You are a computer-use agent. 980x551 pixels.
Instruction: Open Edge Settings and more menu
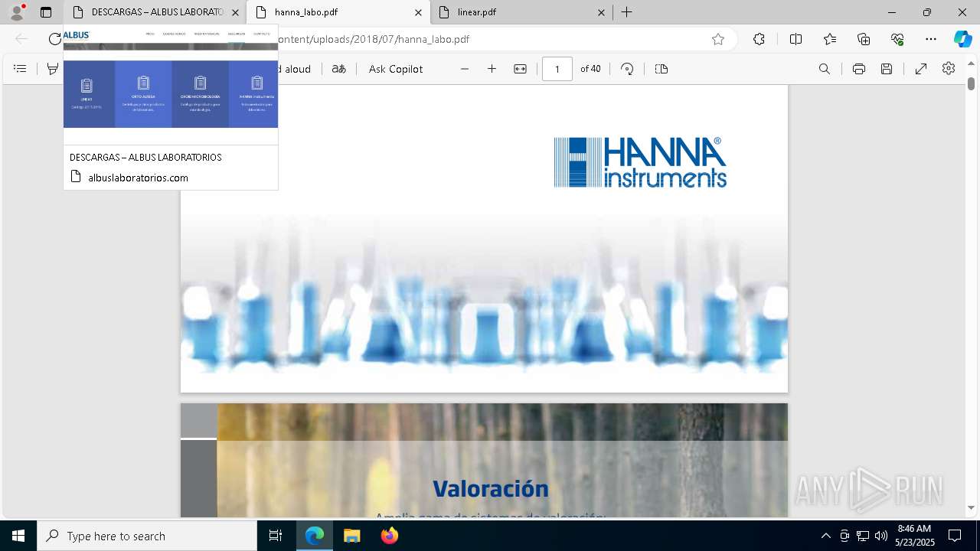[931, 39]
